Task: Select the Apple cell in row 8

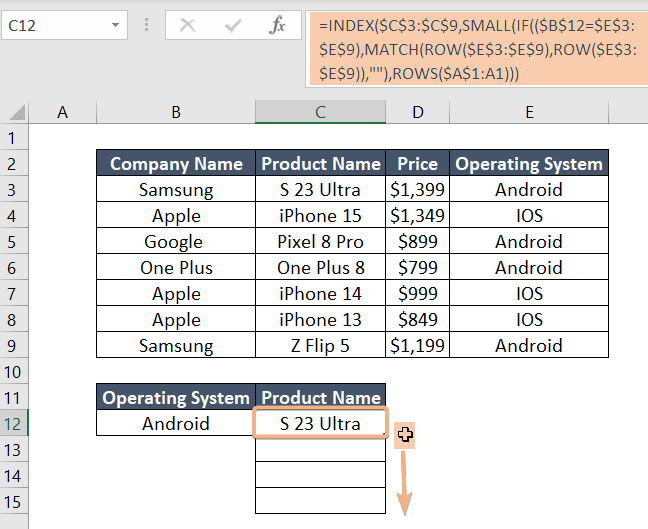Action: (x=176, y=320)
